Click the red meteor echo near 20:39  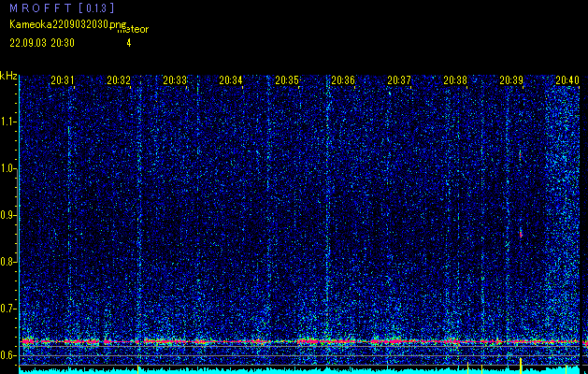pos(521,234)
